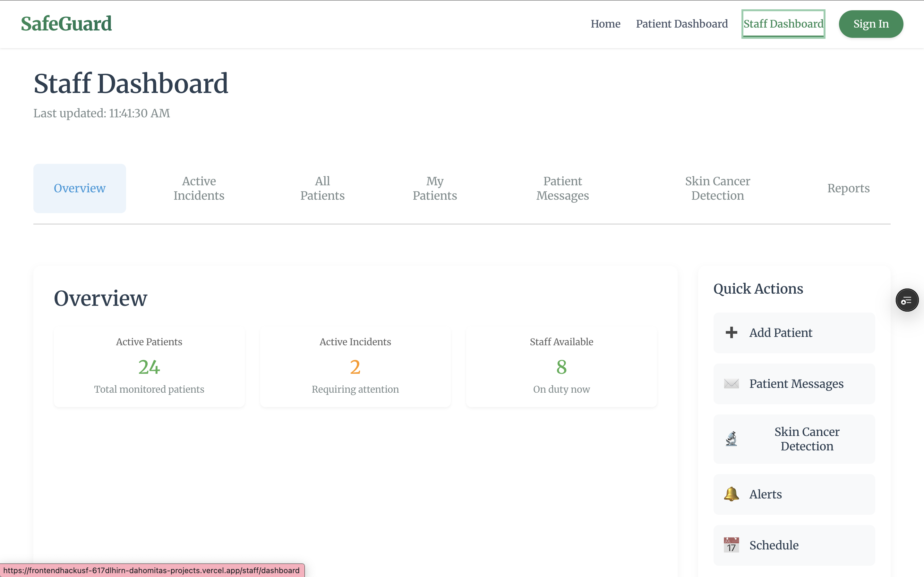This screenshot has width=924, height=577.
Task: Open Patient Dashboard from the navigation bar
Action: (x=682, y=24)
